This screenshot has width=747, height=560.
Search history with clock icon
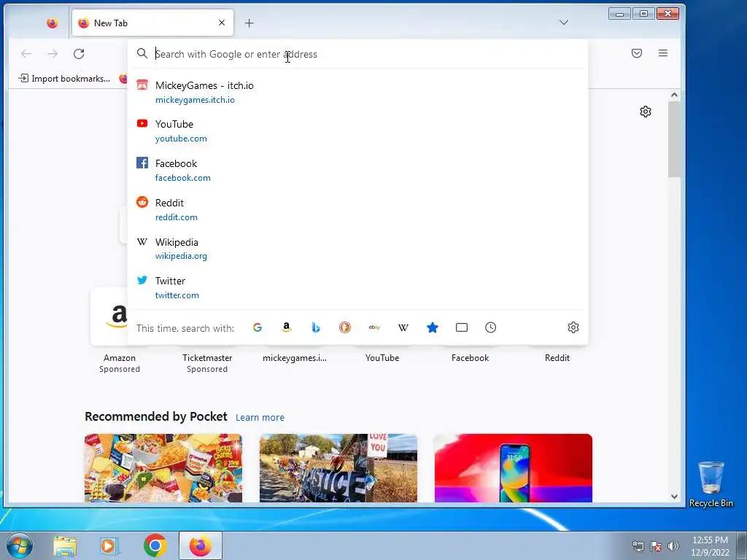tap(491, 327)
